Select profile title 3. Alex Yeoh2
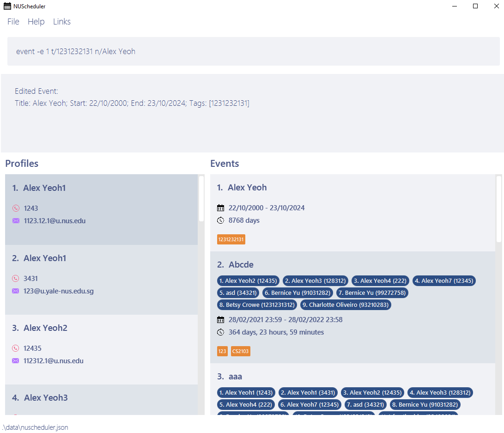The width and height of the screenshot is (504, 433). [x=40, y=328]
